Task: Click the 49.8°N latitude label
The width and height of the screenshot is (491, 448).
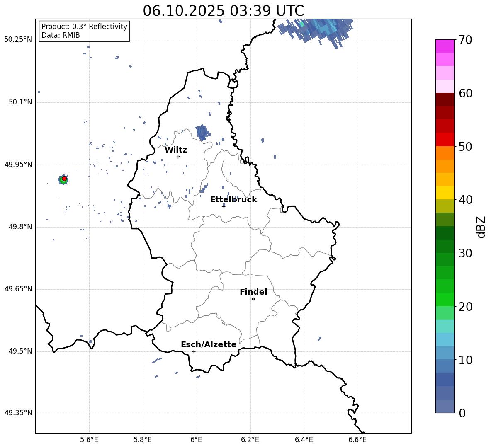Action: point(20,227)
